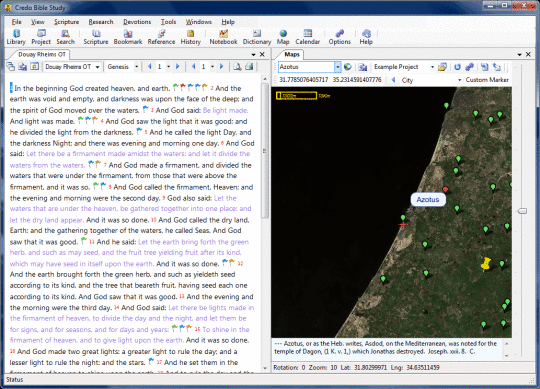Click the second-to-last icon in the Maps toolbar
Image resolution: width=540 pixels, height=389 pixels.
pyautogui.click(x=485, y=67)
